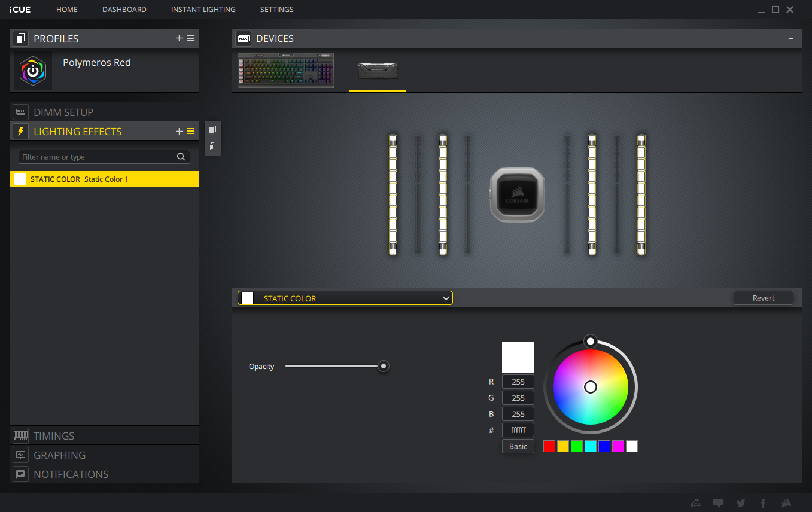Add a new lighting effect
Viewport: 812px width, 512px height.
click(x=179, y=131)
